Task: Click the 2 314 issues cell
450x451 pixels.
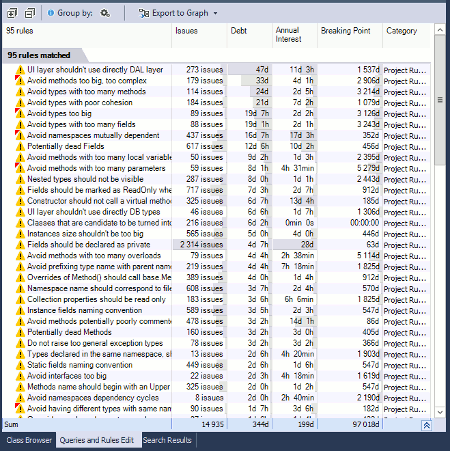Action: [x=201, y=245]
